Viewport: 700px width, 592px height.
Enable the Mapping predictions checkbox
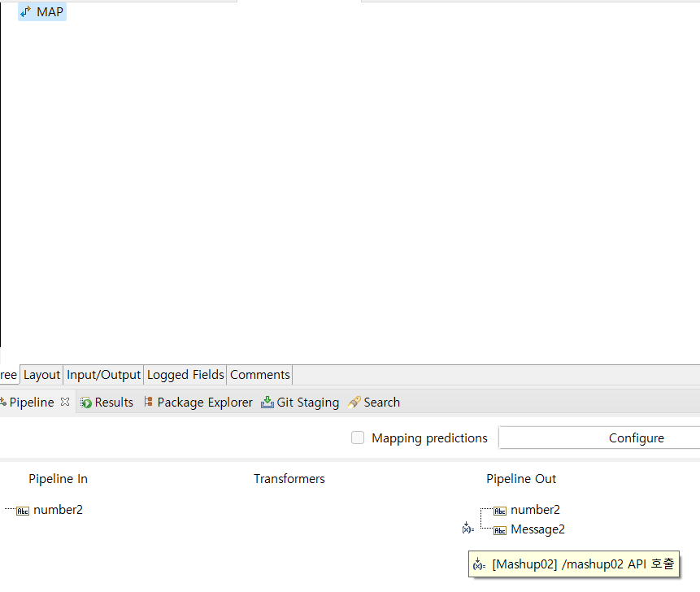tap(358, 438)
